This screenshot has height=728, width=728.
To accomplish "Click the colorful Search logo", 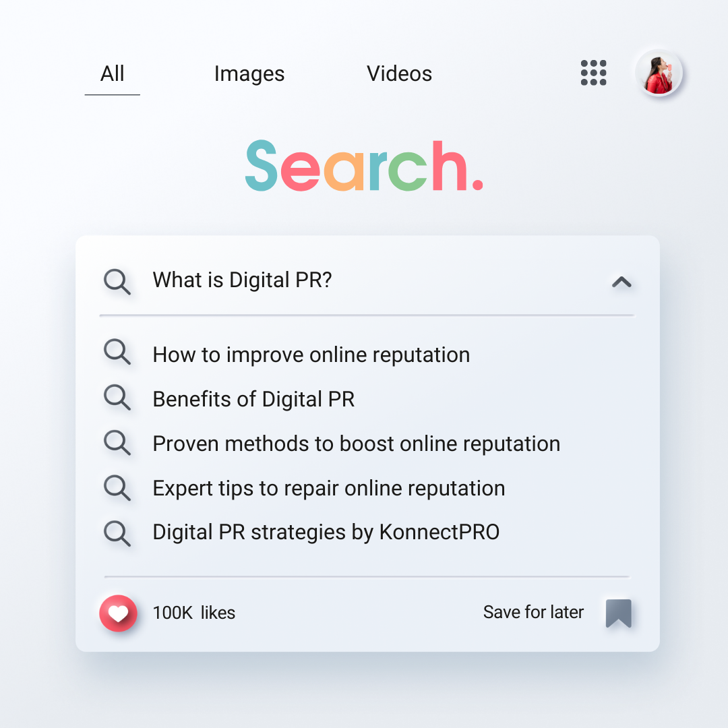I will tap(363, 166).
